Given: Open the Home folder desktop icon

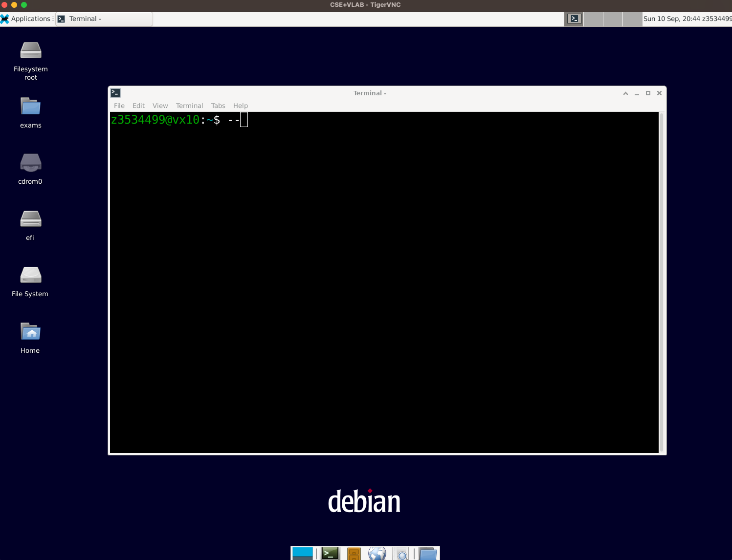Looking at the screenshot, I should tap(31, 332).
